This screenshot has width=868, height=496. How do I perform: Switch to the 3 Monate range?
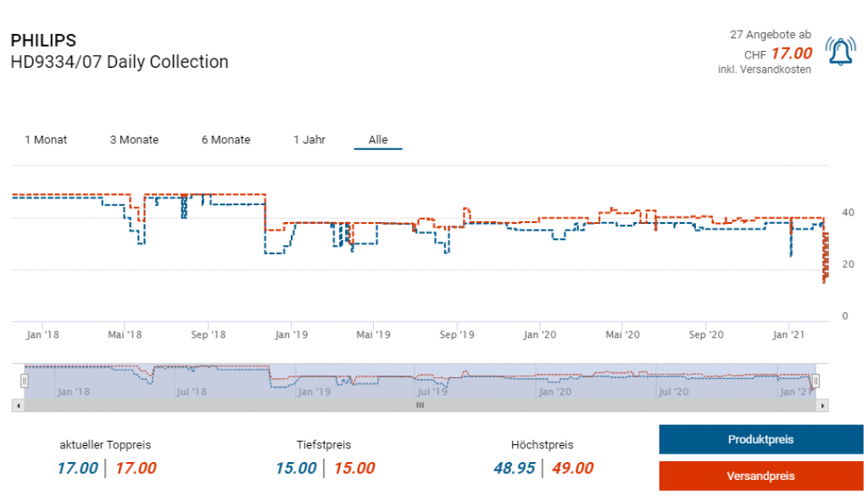coord(134,140)
